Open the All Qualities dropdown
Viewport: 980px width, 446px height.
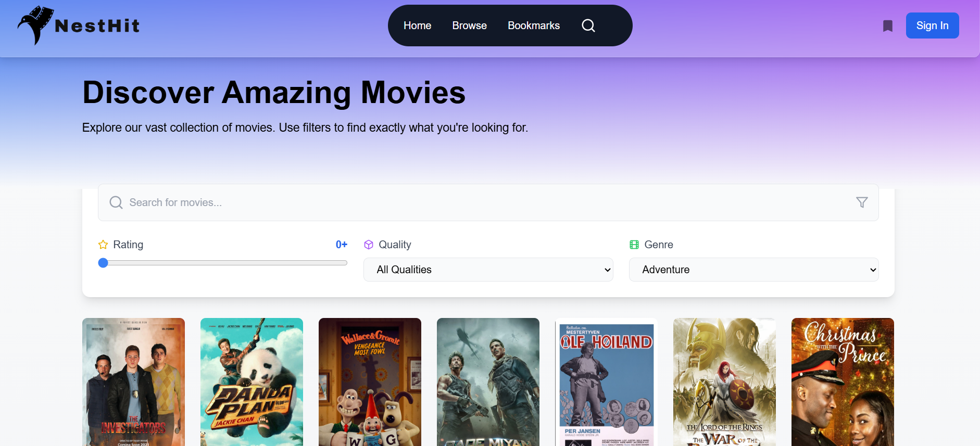tap(488, 270)
